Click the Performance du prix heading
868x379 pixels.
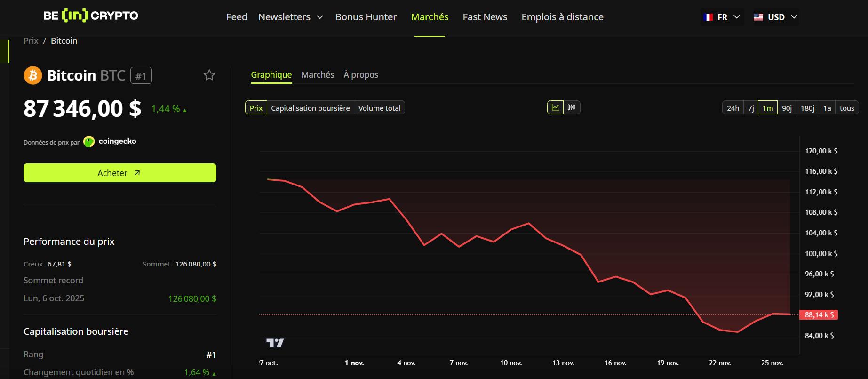(x=69, y=242)
